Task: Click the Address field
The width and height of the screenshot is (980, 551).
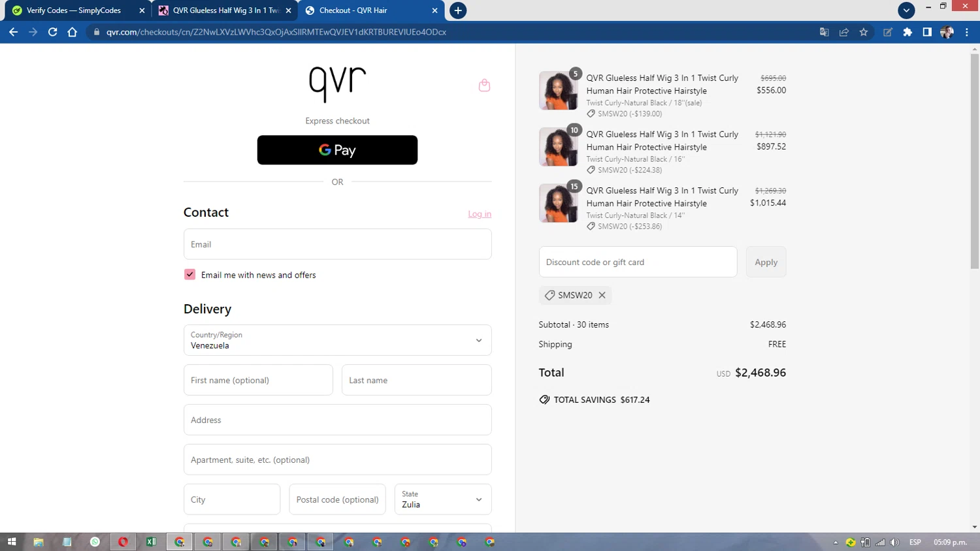Action: 337,420
